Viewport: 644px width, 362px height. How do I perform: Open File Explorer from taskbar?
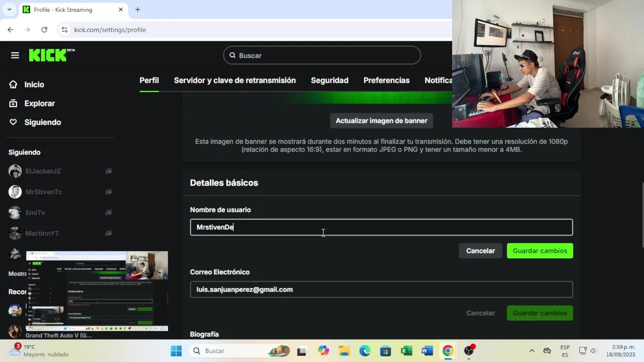pos(344,351)
